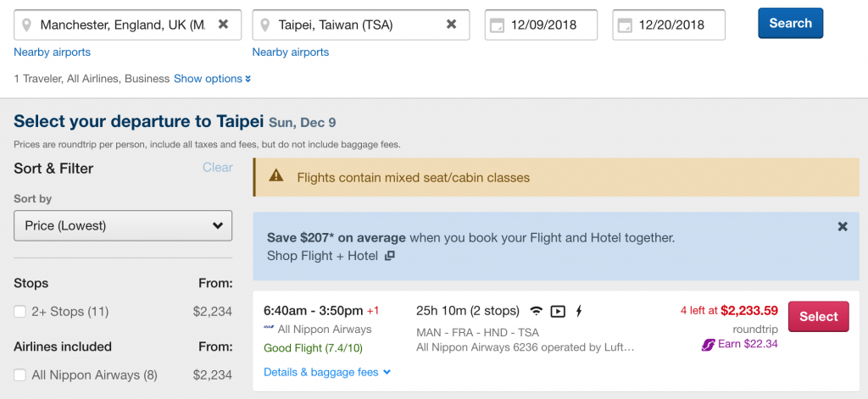Image resolution: width=868 pixels, height=399 pixels.
Task: Open the calendar icon for the 12/20/2018 date
Action: click(625, 25)
